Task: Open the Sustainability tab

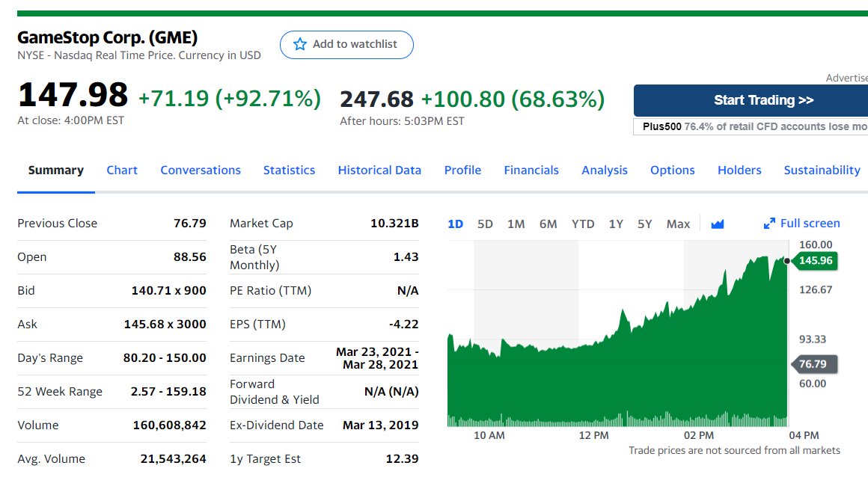Action: 822,170
